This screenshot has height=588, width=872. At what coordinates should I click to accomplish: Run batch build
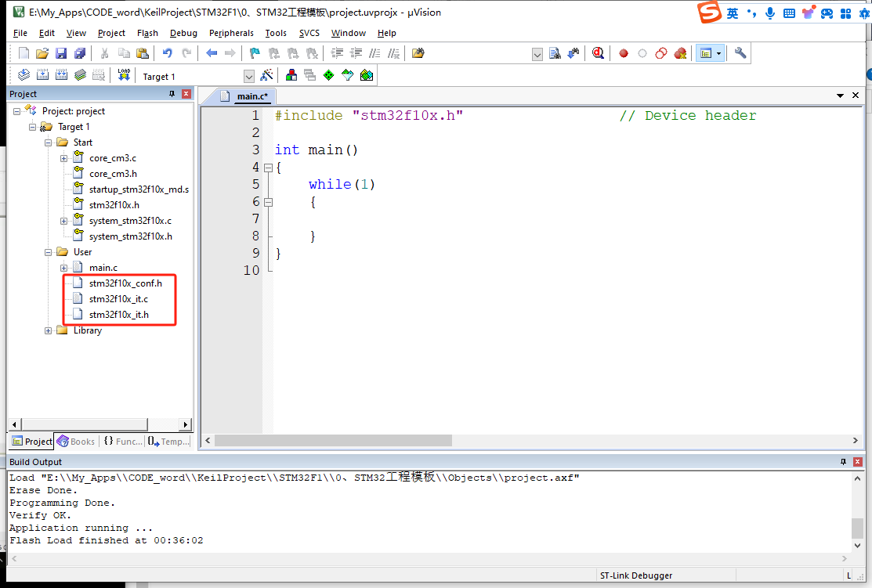(x=81, y=75)
